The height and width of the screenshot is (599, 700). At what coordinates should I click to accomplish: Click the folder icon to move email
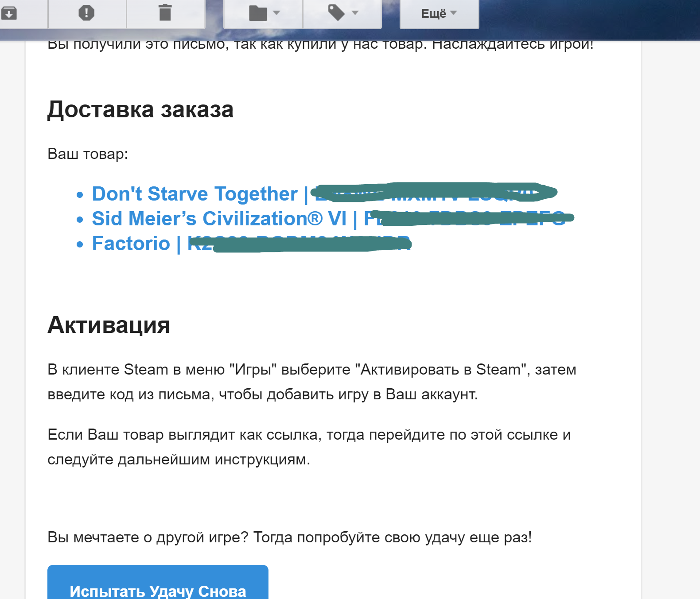coord(258,13)
